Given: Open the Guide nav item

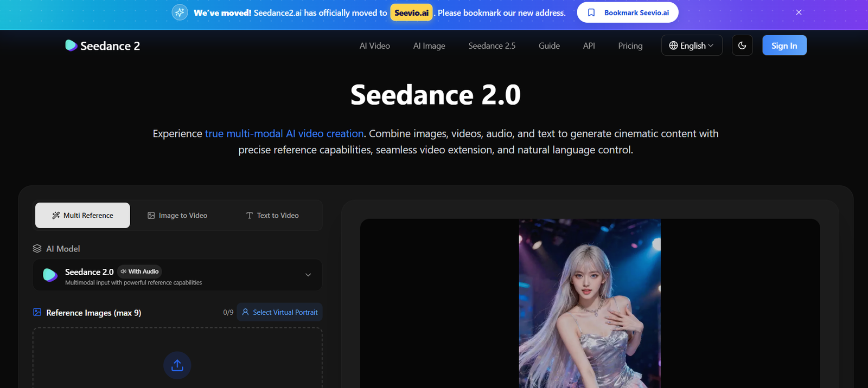Looking at the screenshot, I should click(x=549, y=46).
